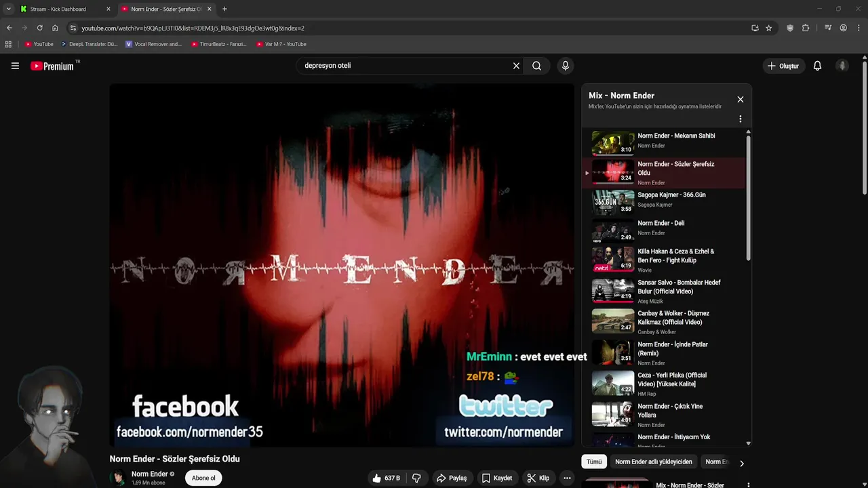The height and width of the screenshot is (488, 868).
Task: Open install/cast icon in address bar
Action: click(x=755, y=28)
